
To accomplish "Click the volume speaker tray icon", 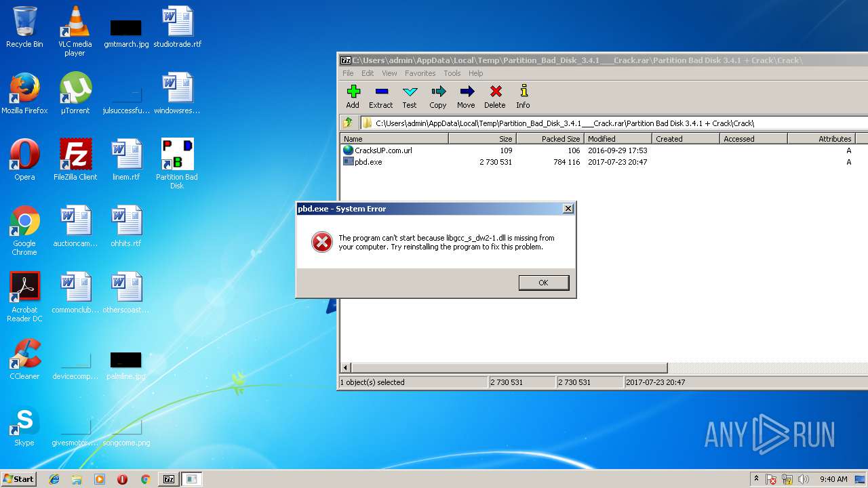I will click(804, 479).
